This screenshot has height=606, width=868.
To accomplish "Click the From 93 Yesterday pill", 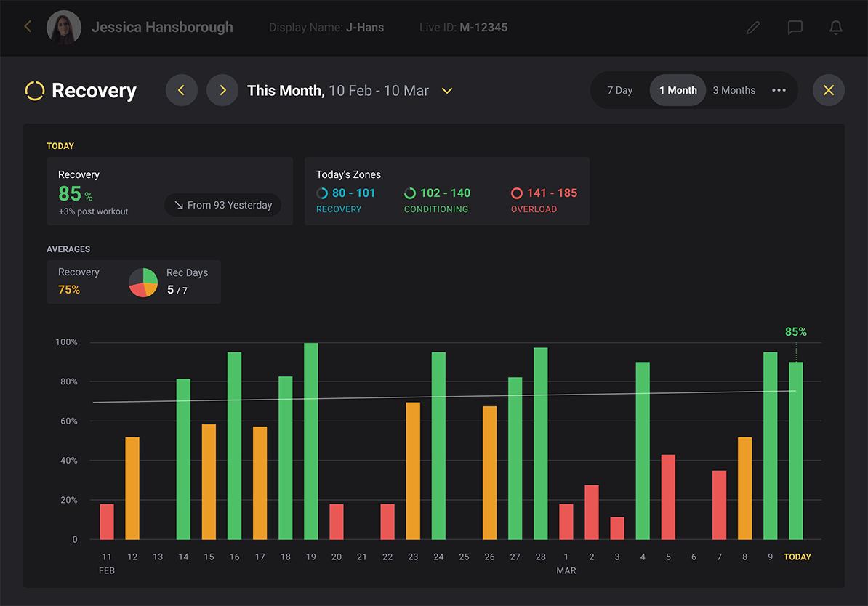I will 222,205.
